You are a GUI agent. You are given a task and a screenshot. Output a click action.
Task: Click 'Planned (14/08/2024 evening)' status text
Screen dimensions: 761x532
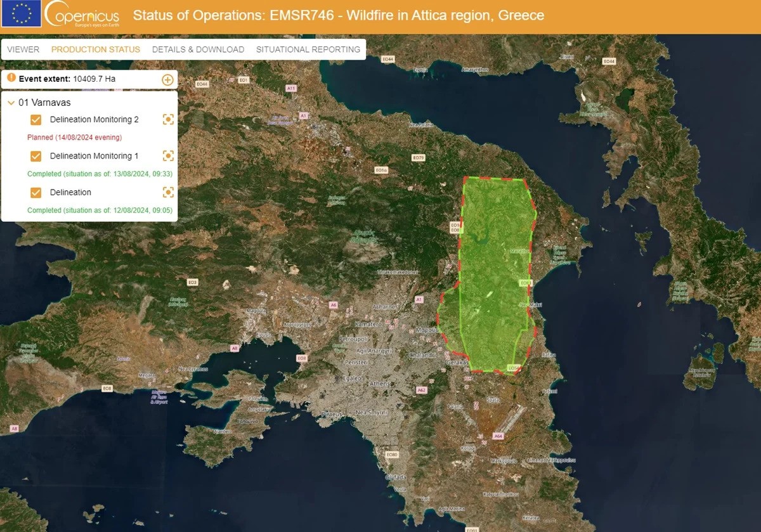point(75,137)
